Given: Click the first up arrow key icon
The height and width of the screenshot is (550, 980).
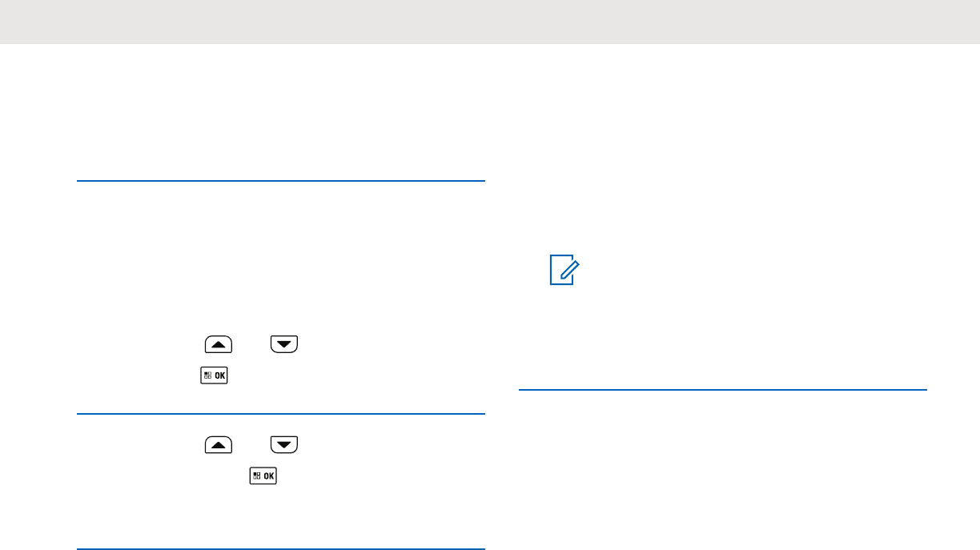Looking at the screenshot, I should click(x=219, y=345).
